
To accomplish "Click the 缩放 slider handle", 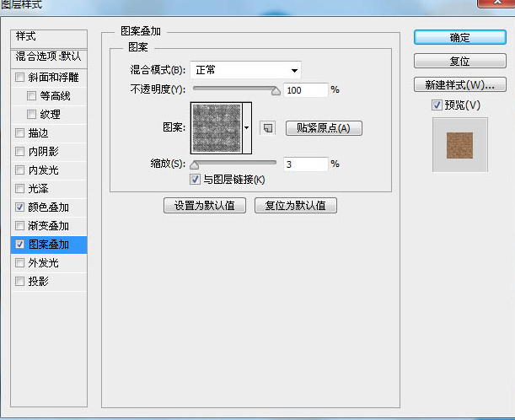I will [195, 164].
